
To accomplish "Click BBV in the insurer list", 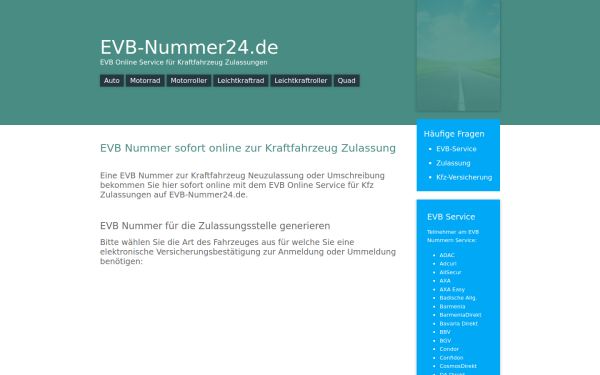I will coord(445,332).
